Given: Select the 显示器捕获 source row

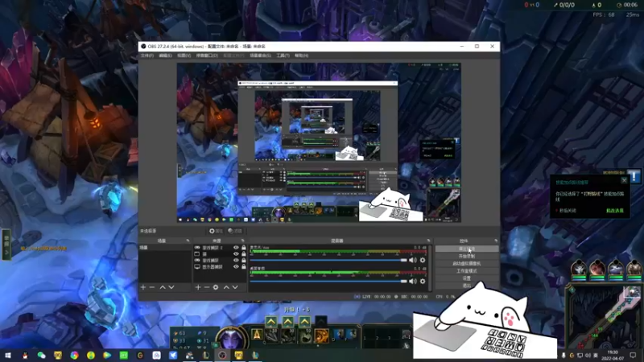Looking at the screenshot, I should point(220,267).
